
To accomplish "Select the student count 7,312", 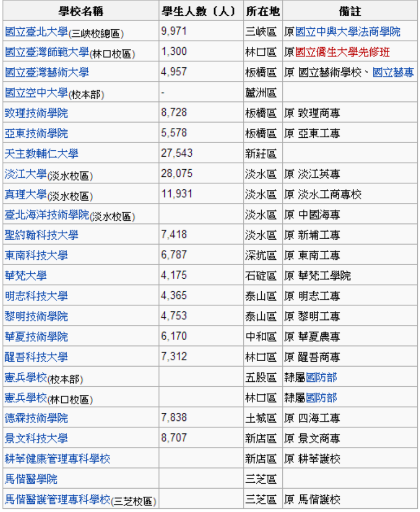I will [173, 356].
